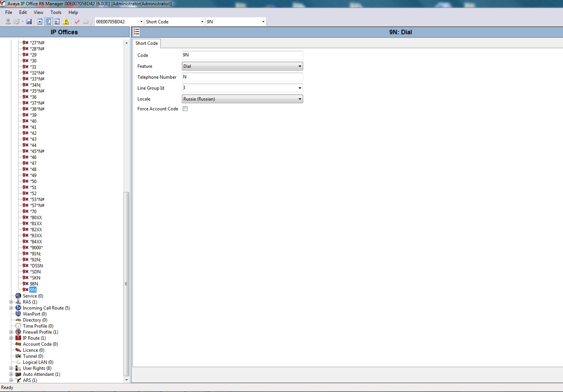This screenshot has width=563, height=392.
Task: Save configuration with the floppy disk icon
Action: pos(29,22)
